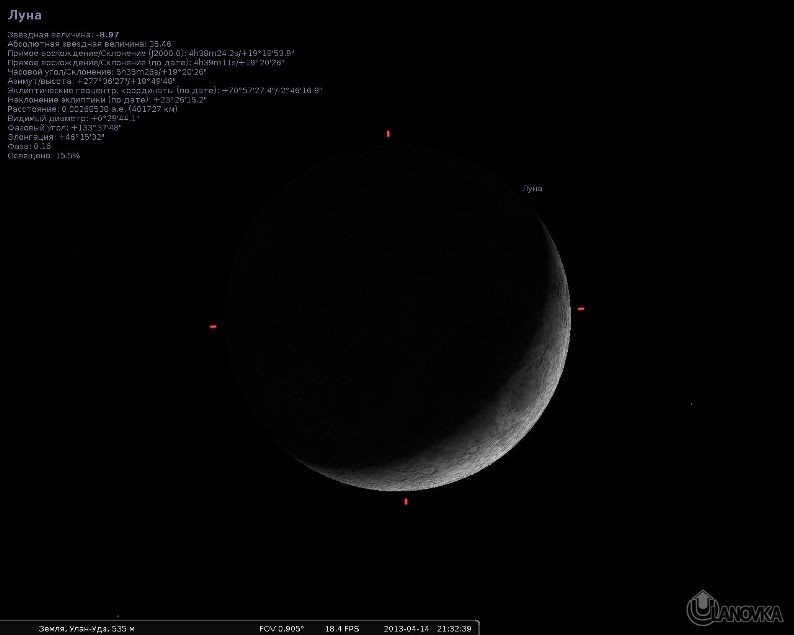Click the 'Наклонение эклиптики' line

click(x=107, y=100)
